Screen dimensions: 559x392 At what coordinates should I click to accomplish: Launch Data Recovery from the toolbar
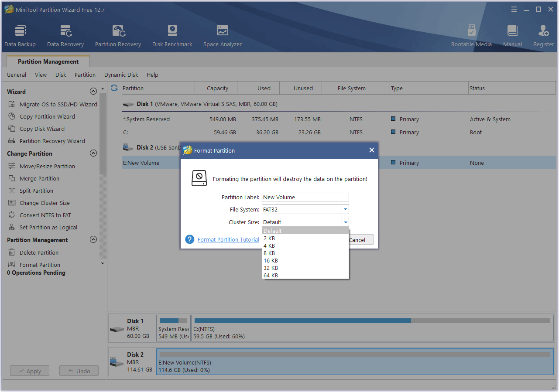(65, 36)
